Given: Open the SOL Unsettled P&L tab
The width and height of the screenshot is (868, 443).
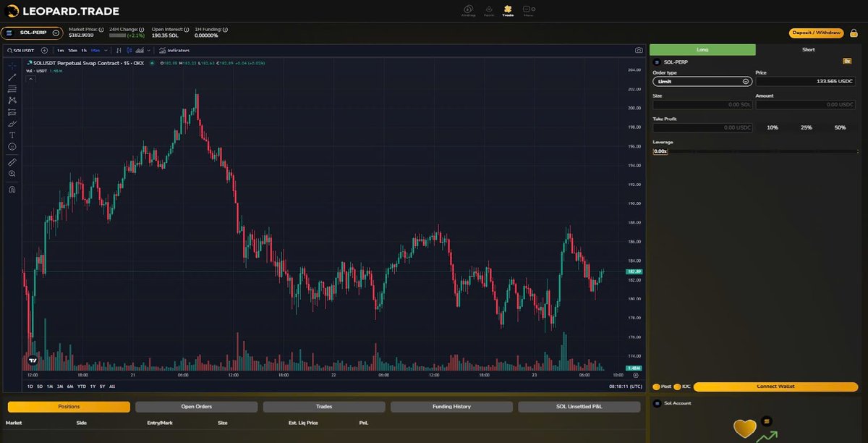Looking at the screenshot, I should click(x=579, y=407).
